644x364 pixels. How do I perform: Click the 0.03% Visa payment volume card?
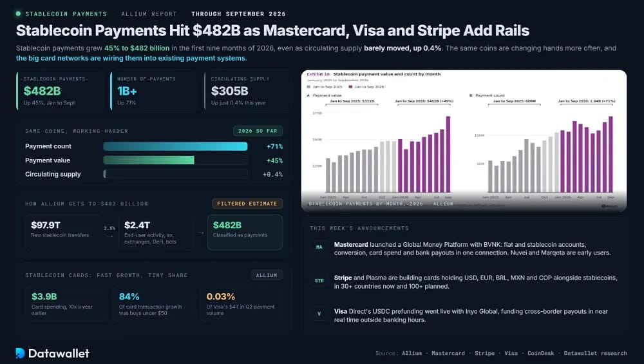click(x=241, y=304)
